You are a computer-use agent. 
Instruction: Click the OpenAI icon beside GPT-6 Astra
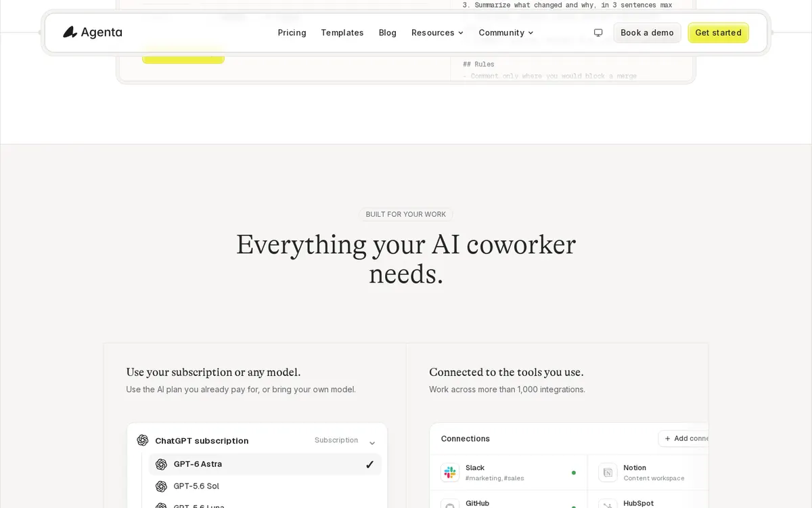pos(161,464)
